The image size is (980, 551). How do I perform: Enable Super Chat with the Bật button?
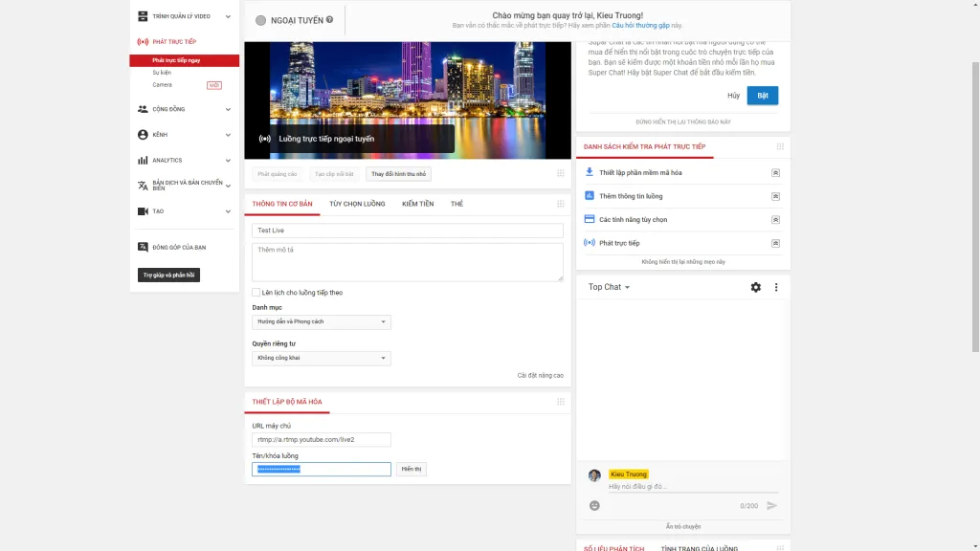[762, 96]
